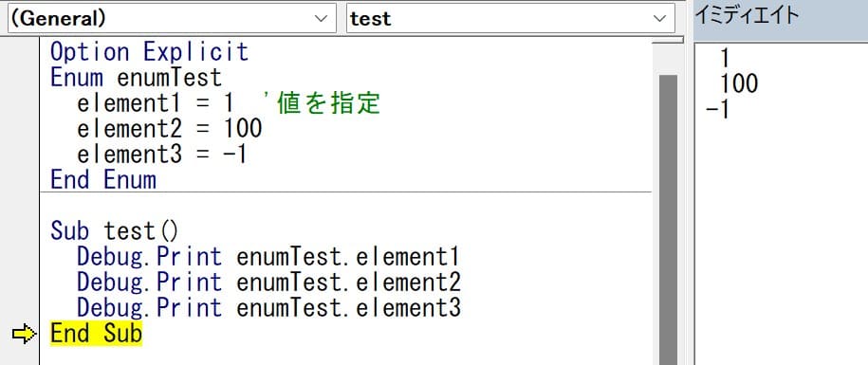Click the Enum enumTest declaration line
868x365 pixels.
pos(137,78)
